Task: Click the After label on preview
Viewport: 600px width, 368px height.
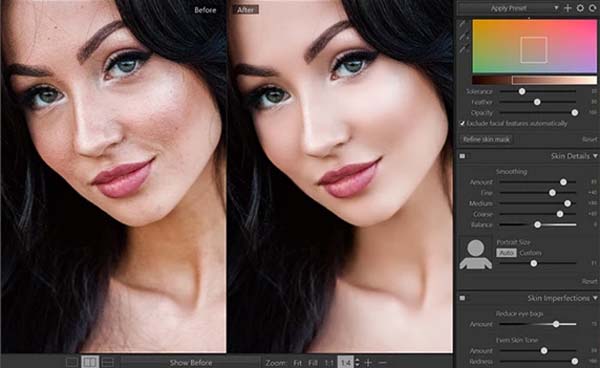Action: coord(246,10)
